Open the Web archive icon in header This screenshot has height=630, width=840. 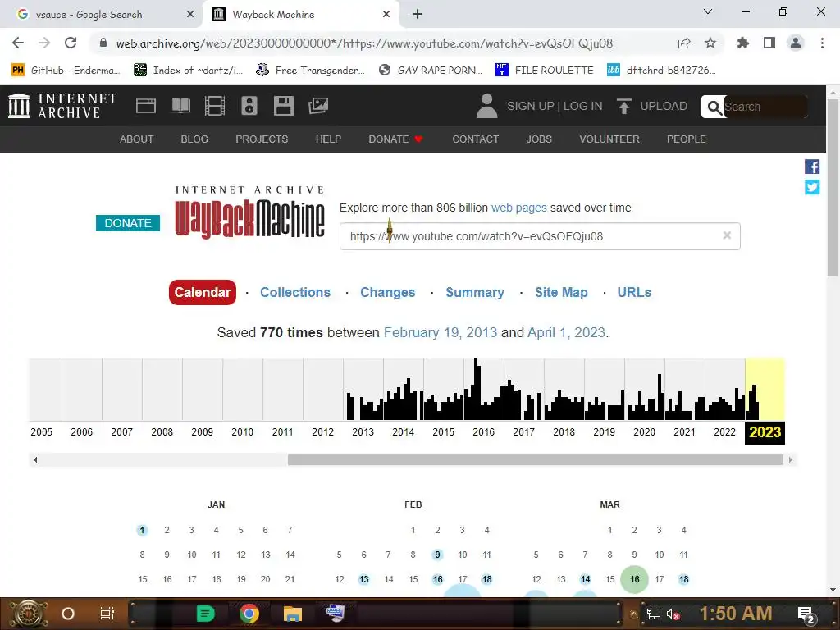(x=146, y=106)
